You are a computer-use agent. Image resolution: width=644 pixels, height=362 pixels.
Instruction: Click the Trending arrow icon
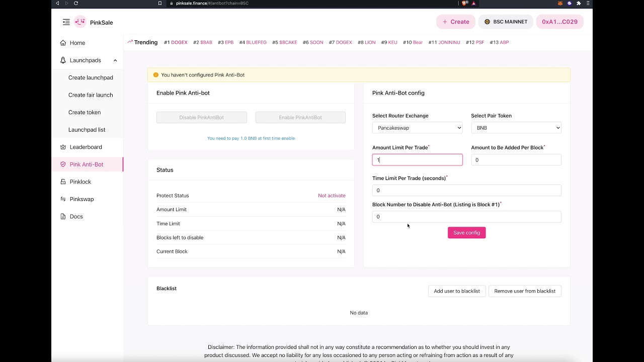[130, 42]
